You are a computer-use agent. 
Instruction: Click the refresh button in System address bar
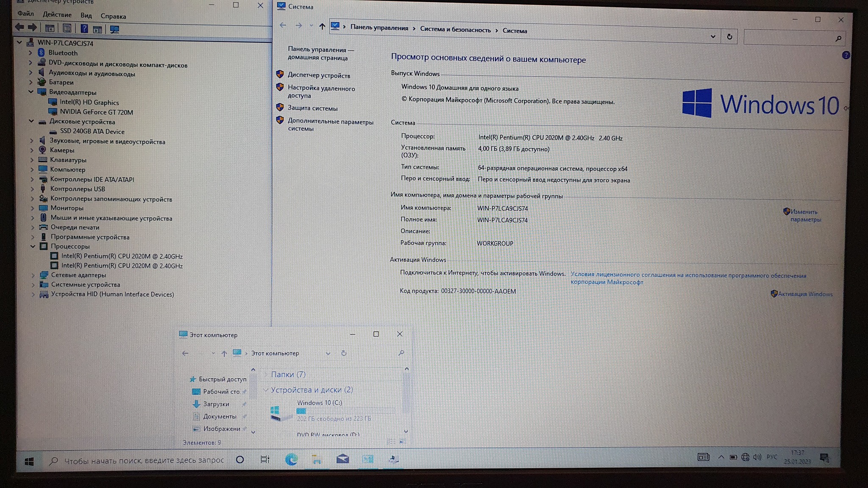click(x=729, y=37)
